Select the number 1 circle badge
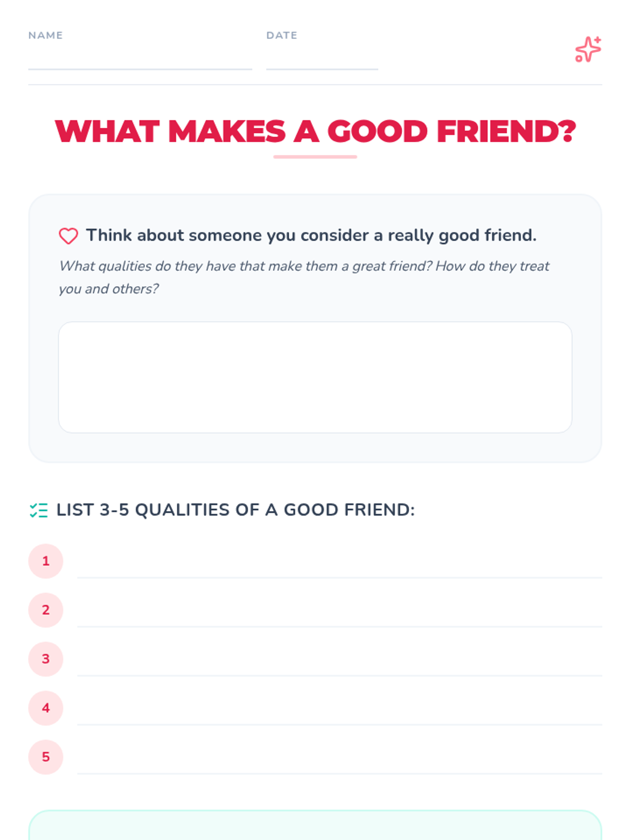This screenshot has height=840, width=630. pyautogui.click(x=46, y=561)
